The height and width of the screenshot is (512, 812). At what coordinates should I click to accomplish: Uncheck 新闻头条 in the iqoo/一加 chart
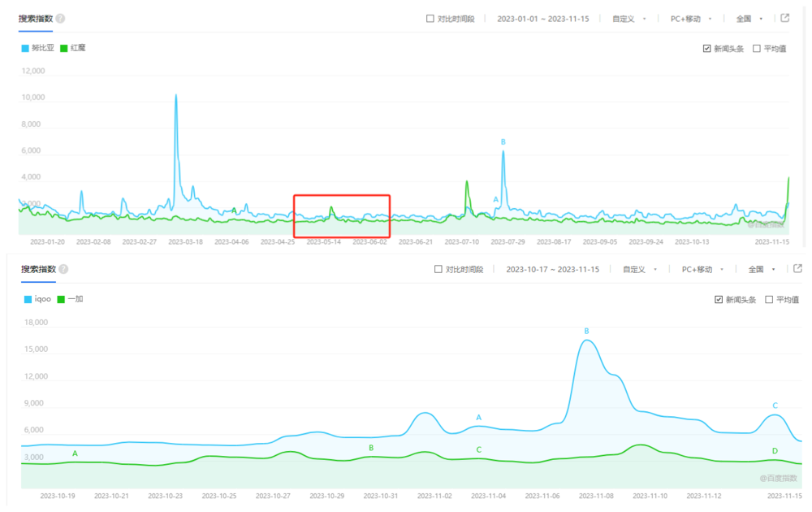[x=719, y=300]
